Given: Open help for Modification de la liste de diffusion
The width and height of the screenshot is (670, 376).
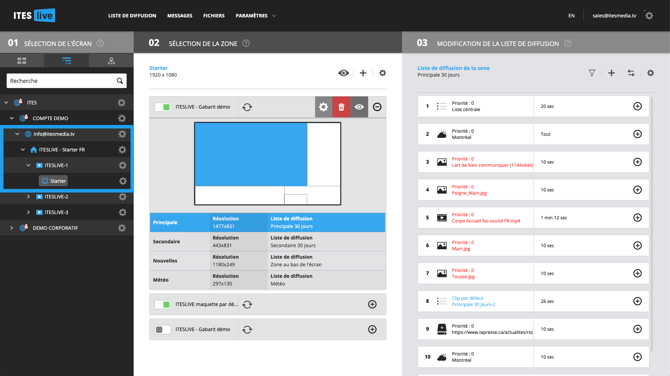Looking at the screenshot, I should tap(567, 43).
